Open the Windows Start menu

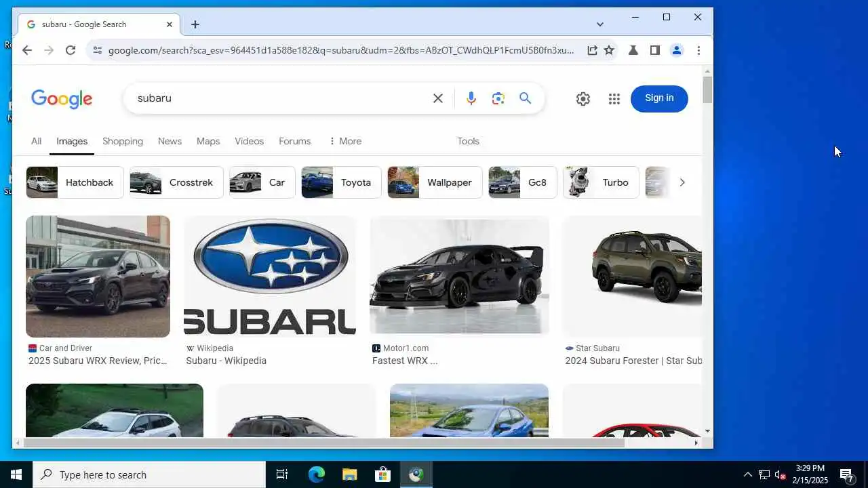coord(16,474)
